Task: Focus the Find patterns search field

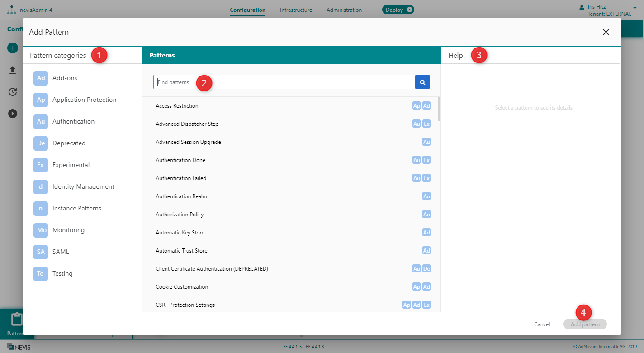Action: click(x=284, y=82)
